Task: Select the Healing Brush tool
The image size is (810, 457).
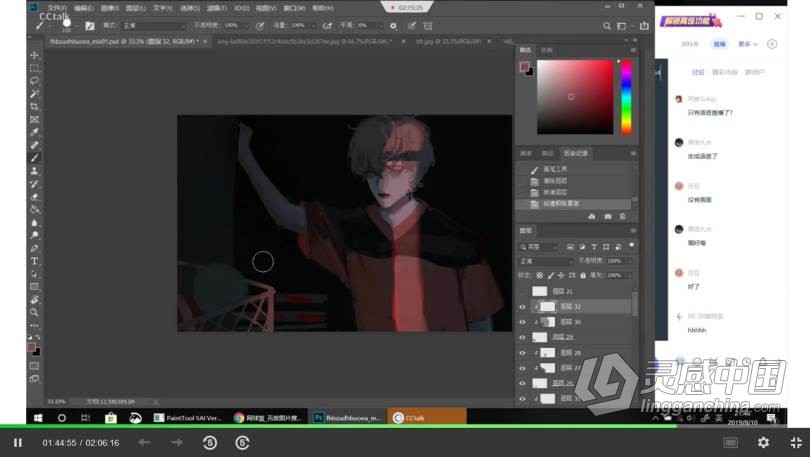Action: click(35, 145)
